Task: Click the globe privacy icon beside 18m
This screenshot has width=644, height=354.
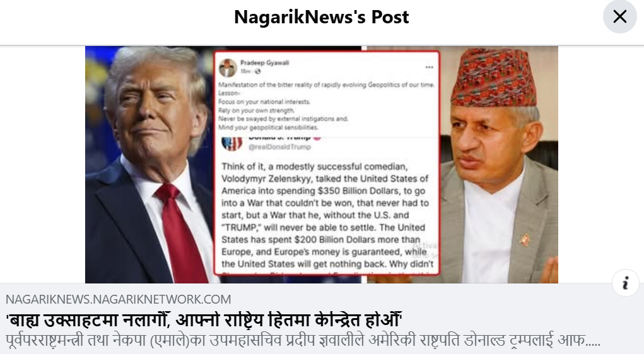Action: 257,71
